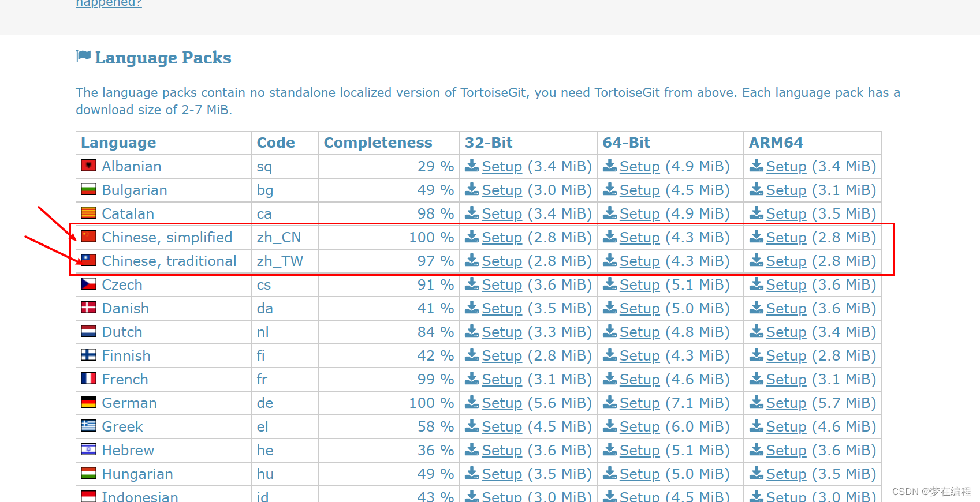This screenshot has height=502, width=980.
Task: Click download icon for Dutch ARM64 setup
Action: tap(757, 332)
